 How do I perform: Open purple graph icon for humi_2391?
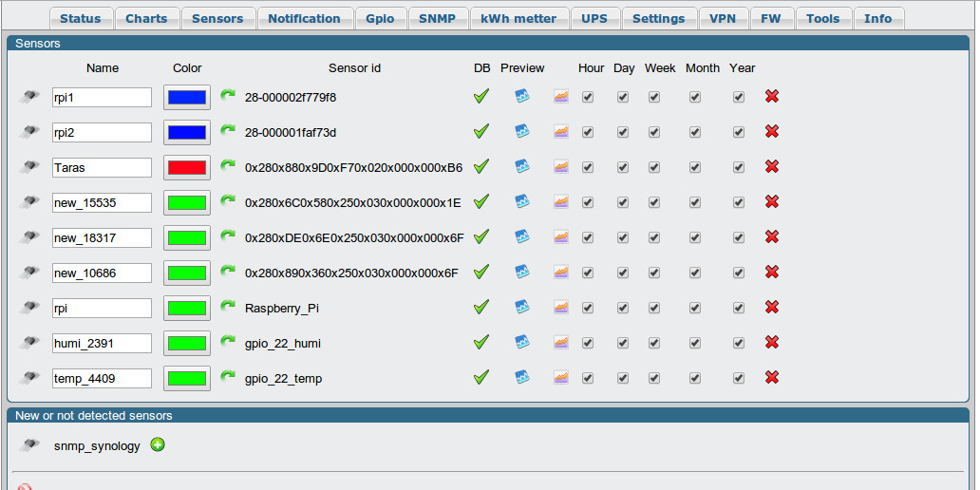click(561, 343)
